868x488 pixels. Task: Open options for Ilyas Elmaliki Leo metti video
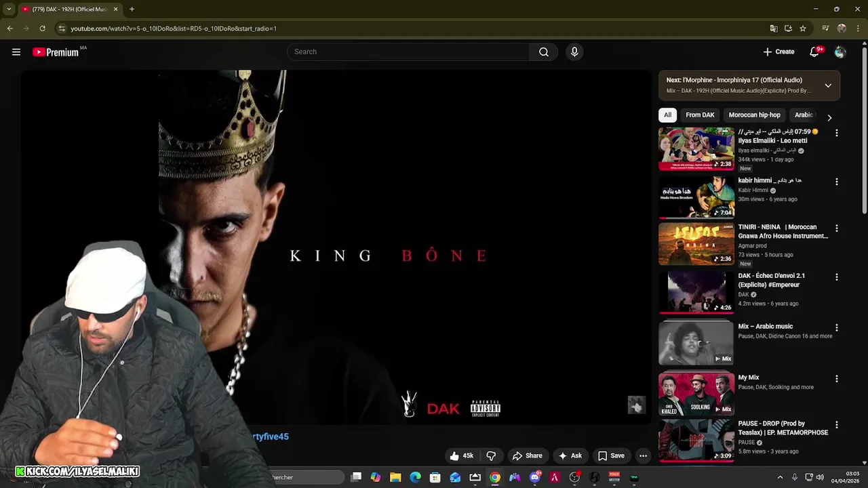836,134
